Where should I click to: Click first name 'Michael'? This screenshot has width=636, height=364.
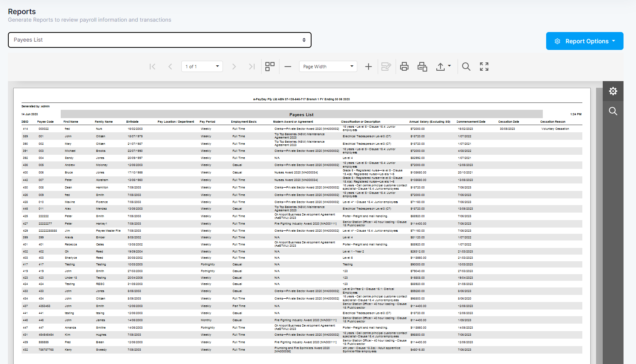tap(70, 151)
